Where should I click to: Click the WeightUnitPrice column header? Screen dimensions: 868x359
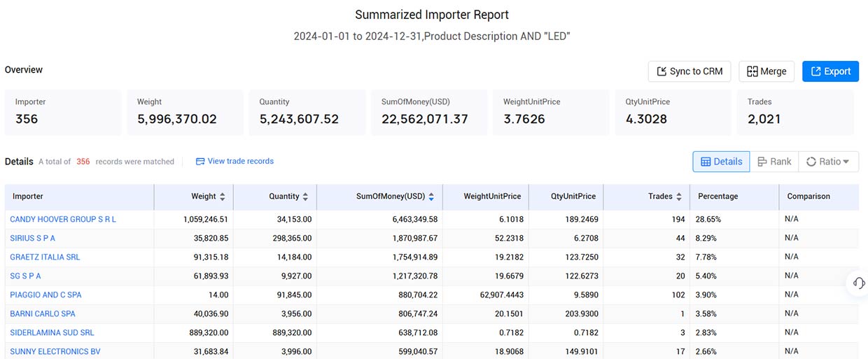point(486,197)
